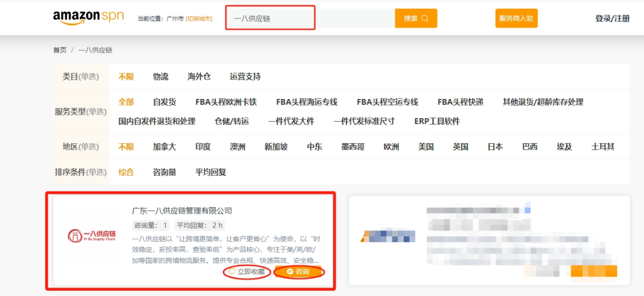Select the 运营支持 category

(x=245, y=76)
